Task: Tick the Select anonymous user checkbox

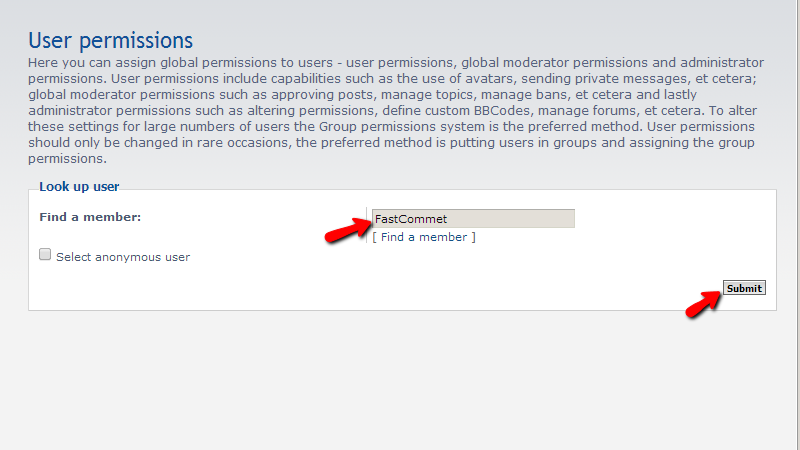Action: pyautogui.click(x=45, y=255)
